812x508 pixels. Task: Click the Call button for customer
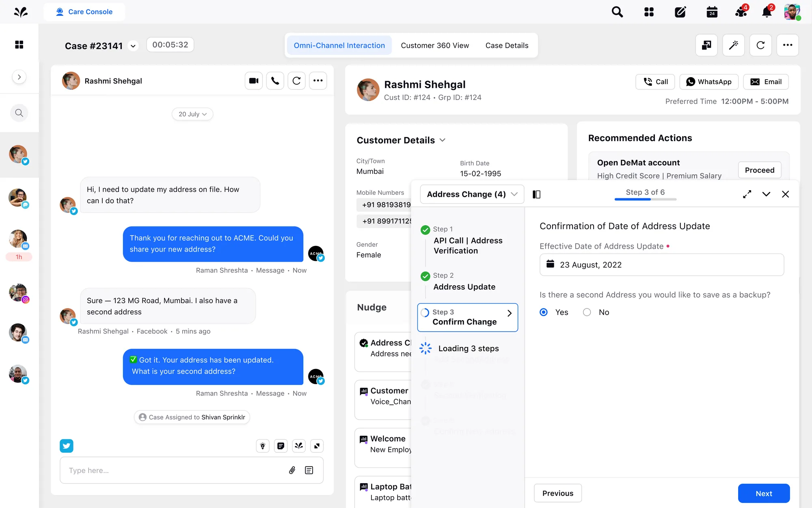pyautogui.click(x=655, y=82)
